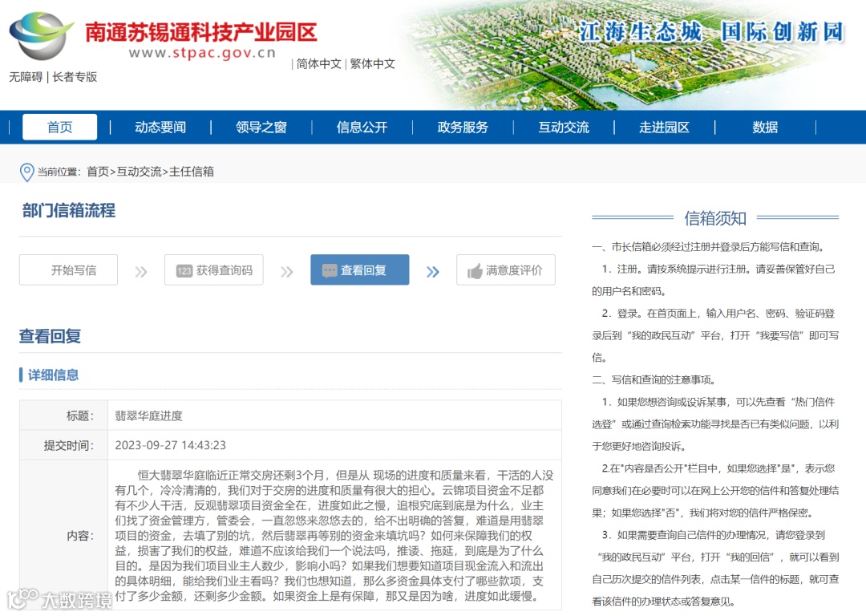The width and height of the screenshot is (866, 616).
Task: Click the title value 翡翠华庭进度
Action: tap(148, 416)
